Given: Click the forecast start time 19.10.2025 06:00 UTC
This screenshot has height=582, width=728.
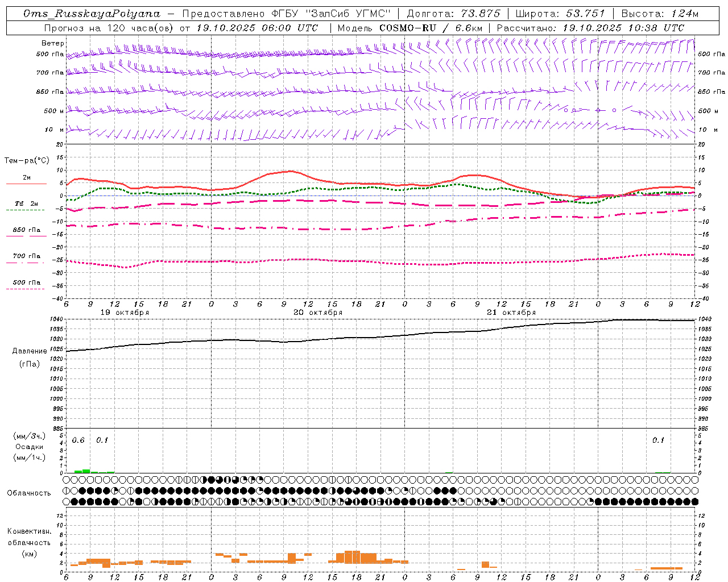Looking at the screenshot, I should point(257,27).
